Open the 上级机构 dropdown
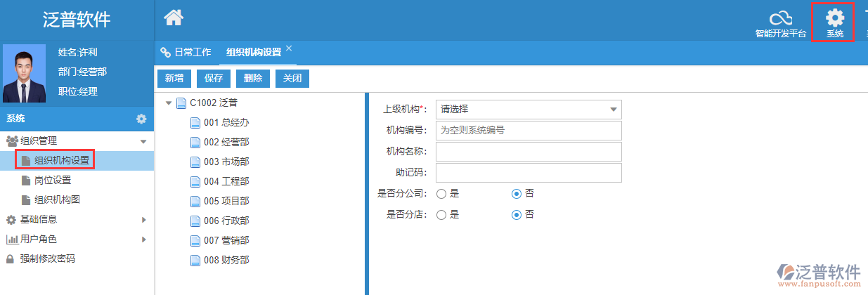Image resolution: width=868 pixels, height=295 pixels. 529,109
